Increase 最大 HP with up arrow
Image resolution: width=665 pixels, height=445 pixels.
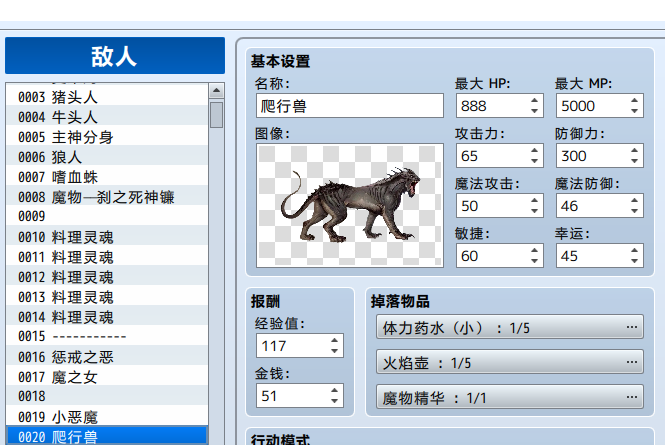point(534,101)
